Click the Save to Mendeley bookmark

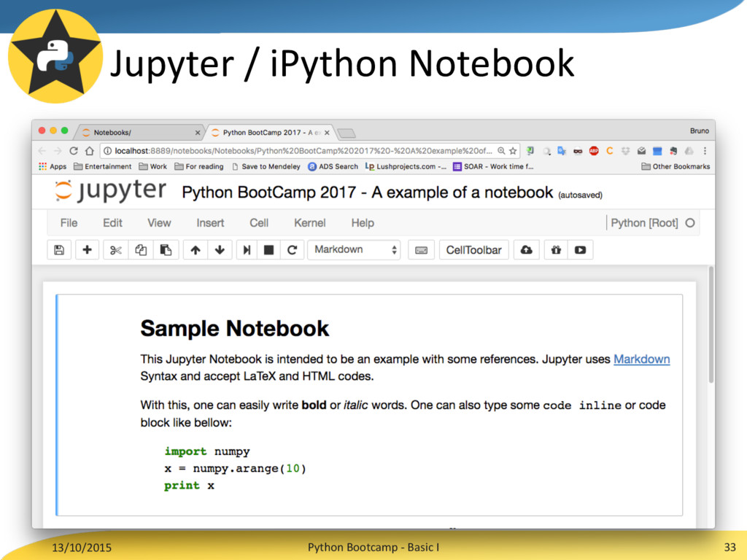pyautogui.click(x=266, y=166)
